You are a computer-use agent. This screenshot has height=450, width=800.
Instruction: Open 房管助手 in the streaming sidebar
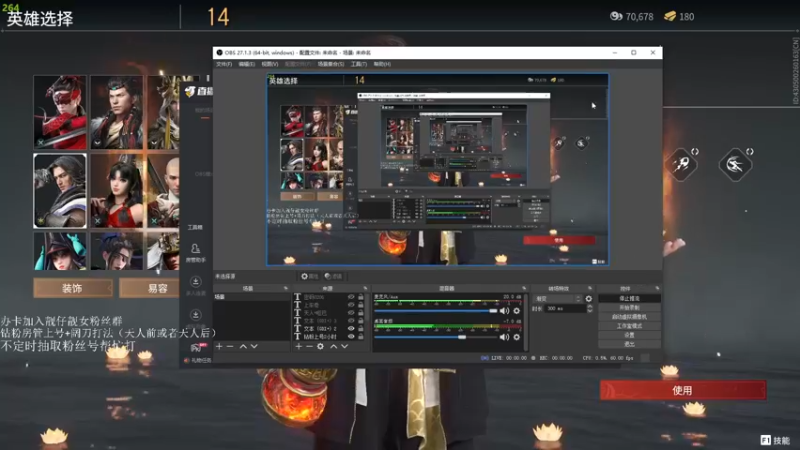[195, 253]
